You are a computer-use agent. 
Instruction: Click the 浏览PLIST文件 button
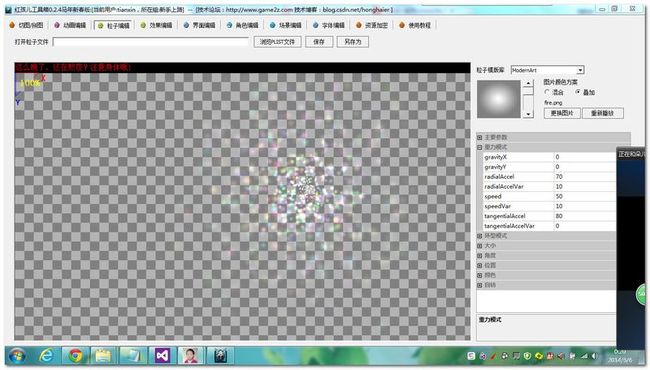[277, 42]
